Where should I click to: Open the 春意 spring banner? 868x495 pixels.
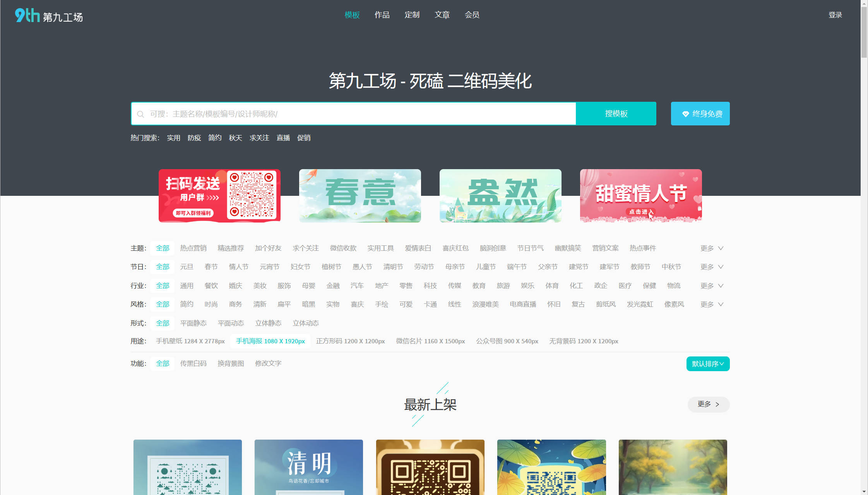[360, 195]
